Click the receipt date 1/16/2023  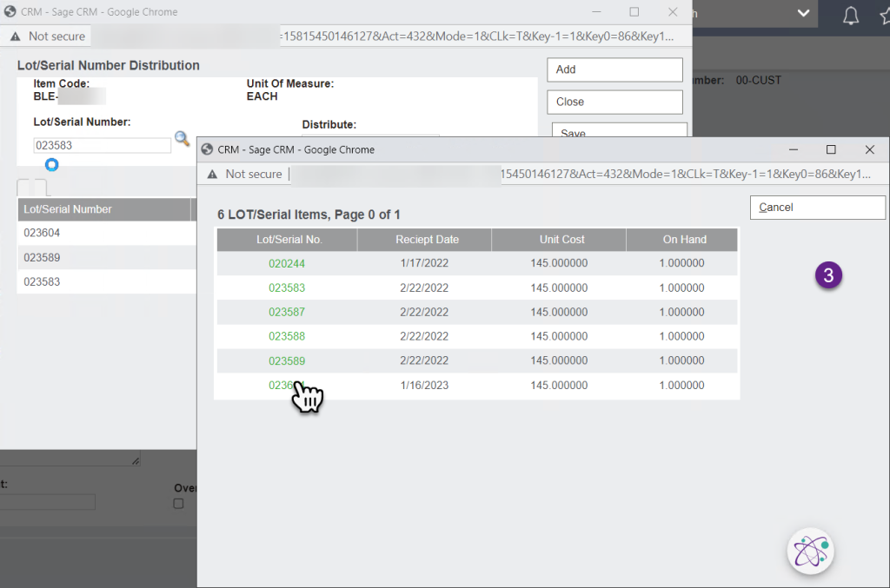[x=424, y=386]
